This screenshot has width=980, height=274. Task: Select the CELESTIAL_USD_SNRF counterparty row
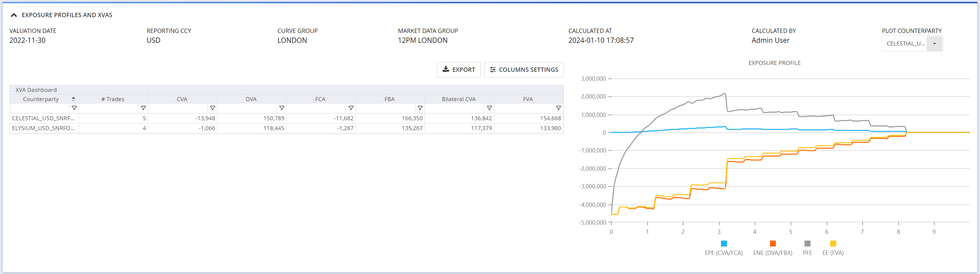(x=43, y=118)
